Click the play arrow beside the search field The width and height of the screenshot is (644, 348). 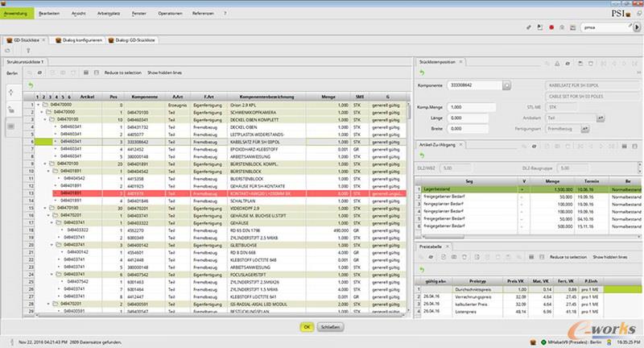[x=635, y=27]
